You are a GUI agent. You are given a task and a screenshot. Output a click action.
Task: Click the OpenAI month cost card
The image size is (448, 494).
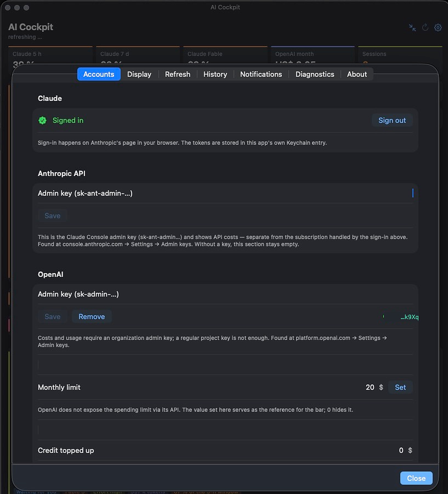313,56
